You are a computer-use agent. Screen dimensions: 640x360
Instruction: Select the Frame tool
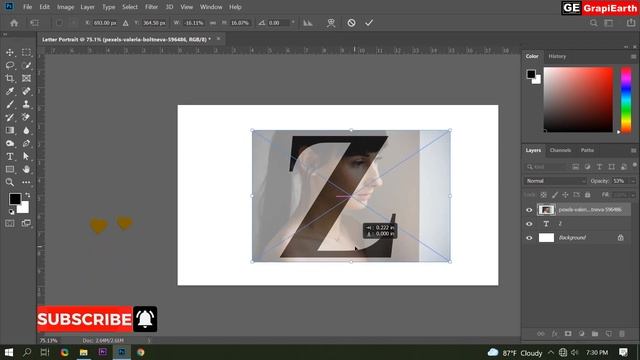coord(26,78)
